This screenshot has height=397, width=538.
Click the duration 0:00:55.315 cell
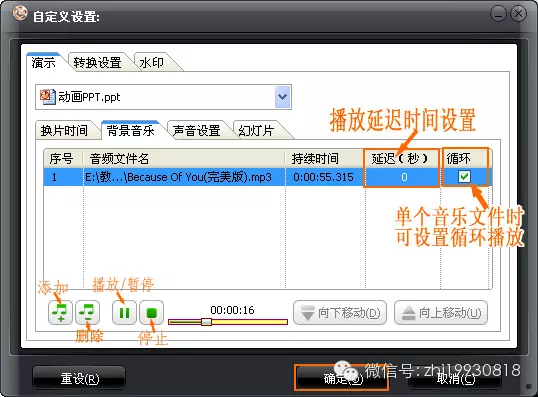[323, 177]
